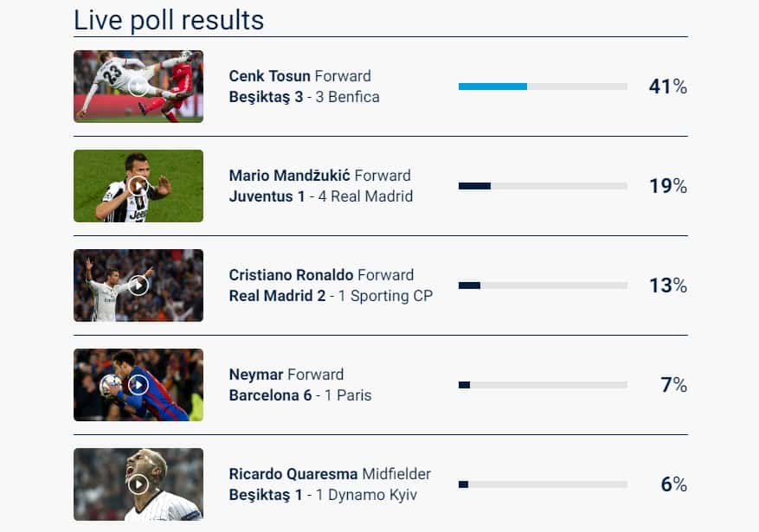Viewport: 759px width, 532px height.
Task: Play the Ricardo Quaresma goal video
Action: (x=138, y=484)
